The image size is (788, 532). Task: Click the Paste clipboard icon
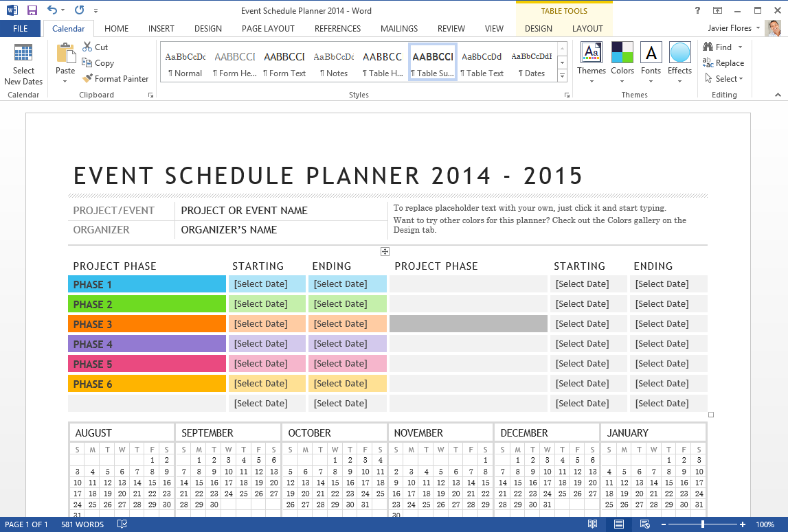click(65, 54)
